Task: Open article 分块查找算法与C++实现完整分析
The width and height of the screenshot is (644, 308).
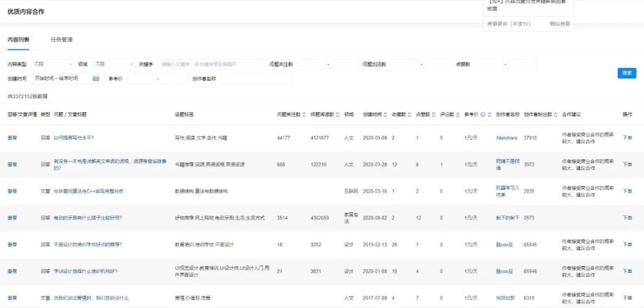Action: coord(88,191)
